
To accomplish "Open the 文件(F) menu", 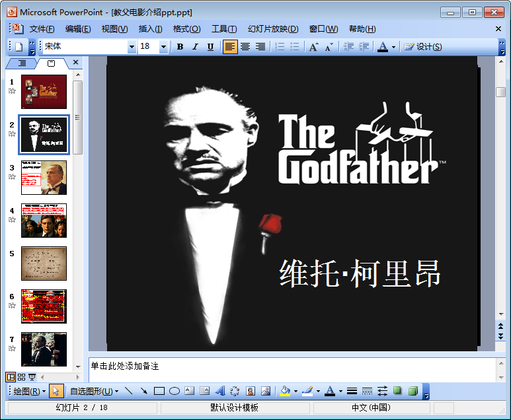I will pos(42,29).
